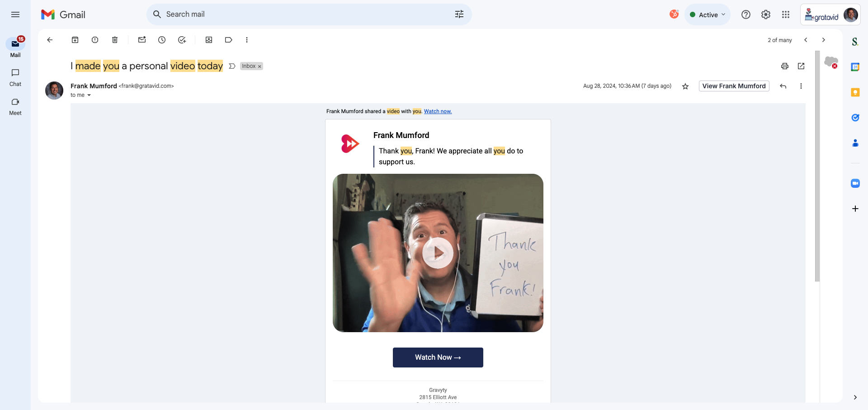Open Google Calendar side panel
This screenshot has height=410, width=868.
coord(855,67)
